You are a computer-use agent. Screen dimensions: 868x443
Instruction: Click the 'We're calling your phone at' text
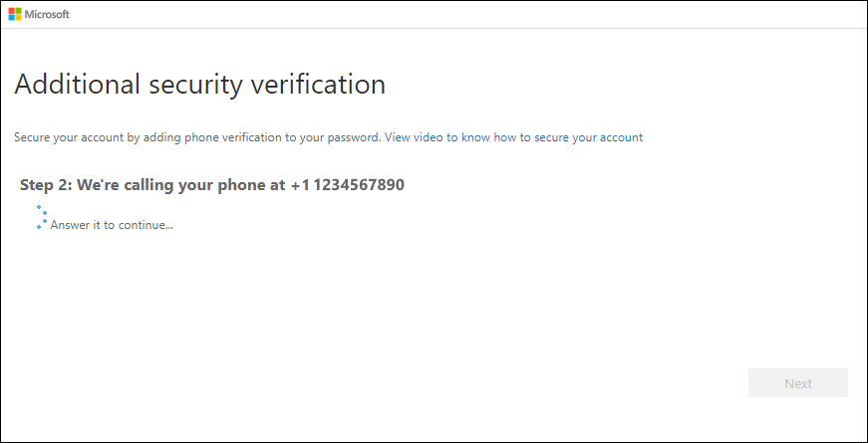[181, 185]
